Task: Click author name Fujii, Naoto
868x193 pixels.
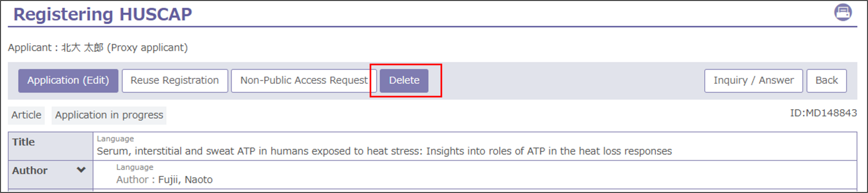Action: click(185, 179)
